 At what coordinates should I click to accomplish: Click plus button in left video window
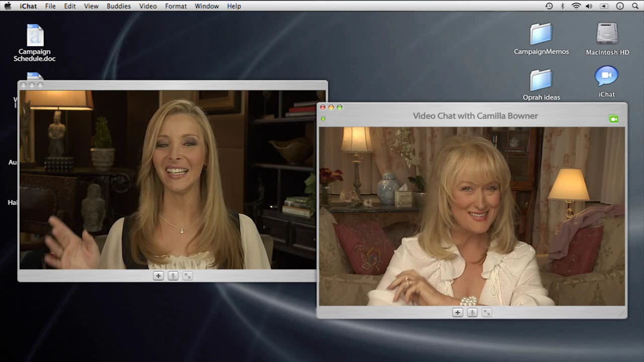pyautogui.click(x=158, y=276)
